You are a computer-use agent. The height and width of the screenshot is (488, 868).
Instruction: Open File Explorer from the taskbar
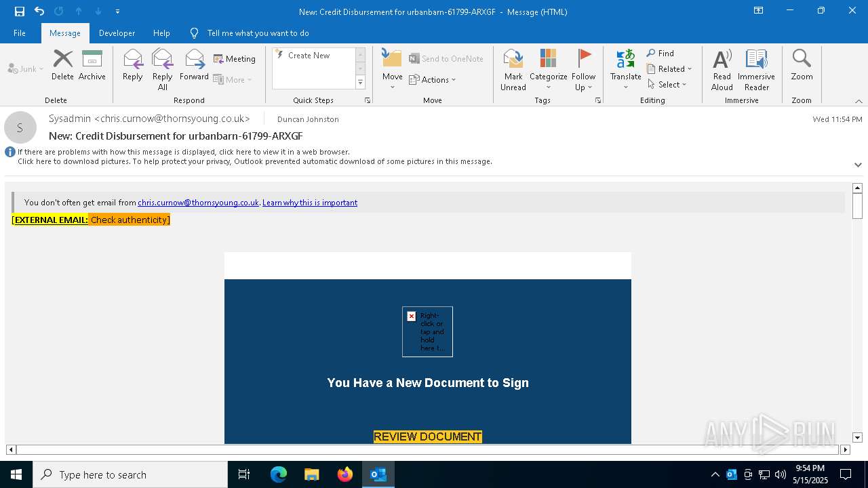(x=312, y=474)
